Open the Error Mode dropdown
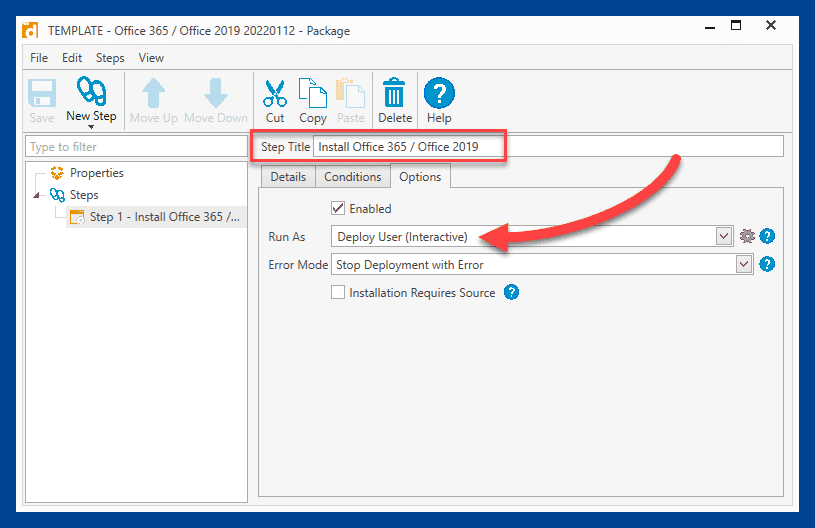 (744, 264)
